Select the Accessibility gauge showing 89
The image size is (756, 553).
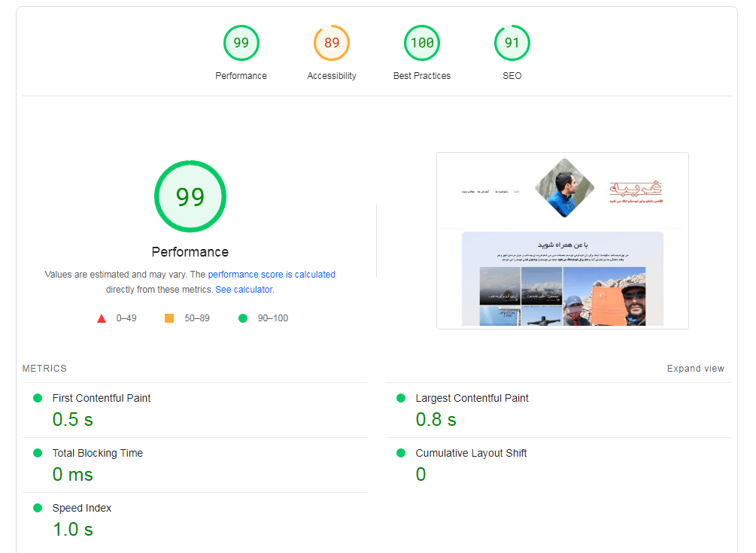pyautogui.click(x=331, y=43)
